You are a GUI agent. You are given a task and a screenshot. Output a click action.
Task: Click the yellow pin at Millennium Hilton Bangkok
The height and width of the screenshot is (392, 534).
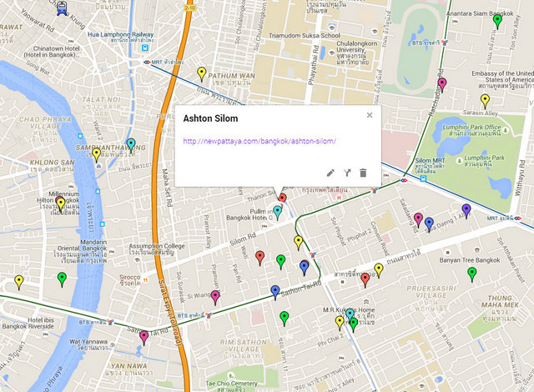tap(61, 205)
